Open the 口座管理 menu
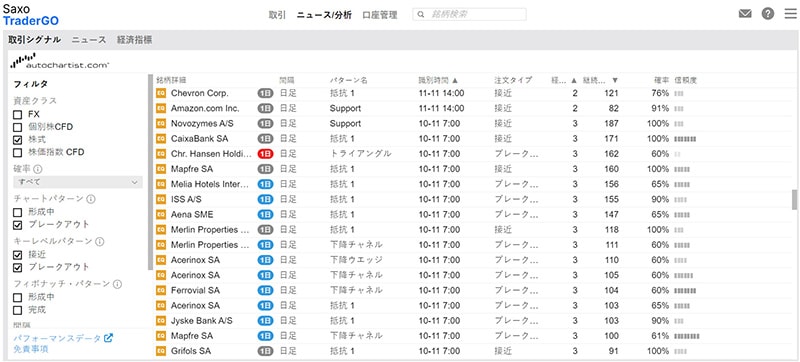800x362 pixels. (380, 15)
